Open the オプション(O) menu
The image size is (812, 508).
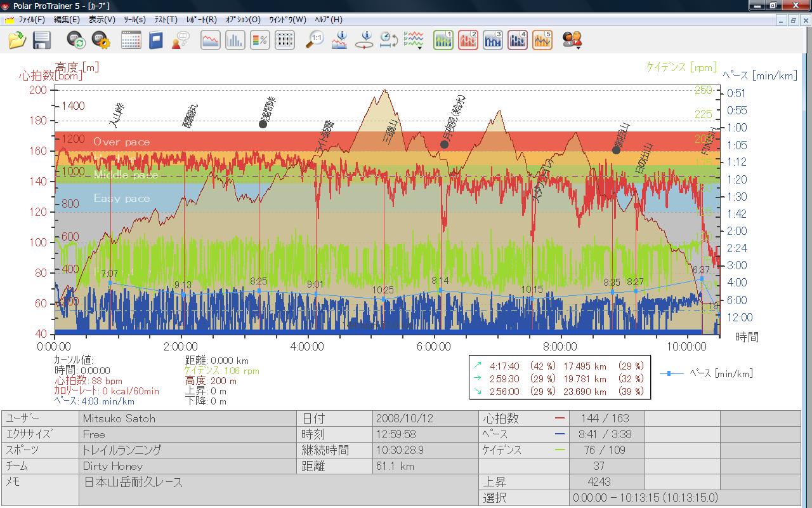tap(243, 20)
